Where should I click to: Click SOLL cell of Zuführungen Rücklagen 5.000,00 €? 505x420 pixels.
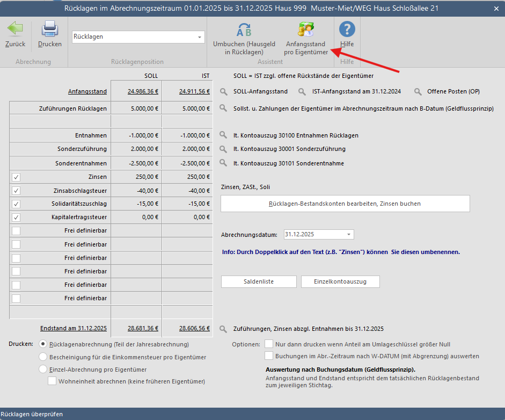136,108
